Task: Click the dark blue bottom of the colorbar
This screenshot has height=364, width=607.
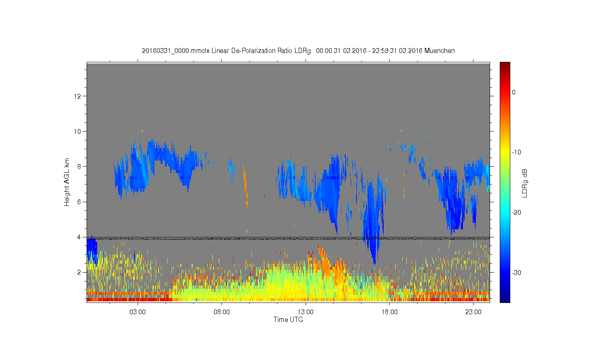Action: point(505,299)
